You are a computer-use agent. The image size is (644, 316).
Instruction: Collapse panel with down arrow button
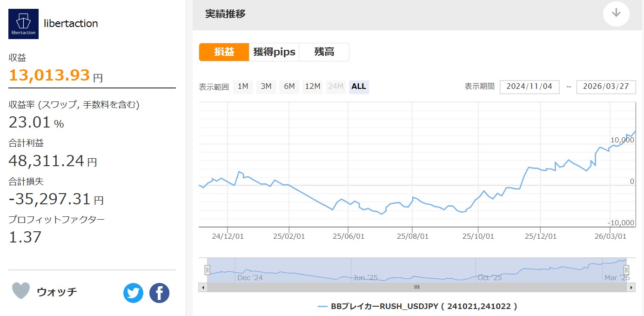pos(616,13)
